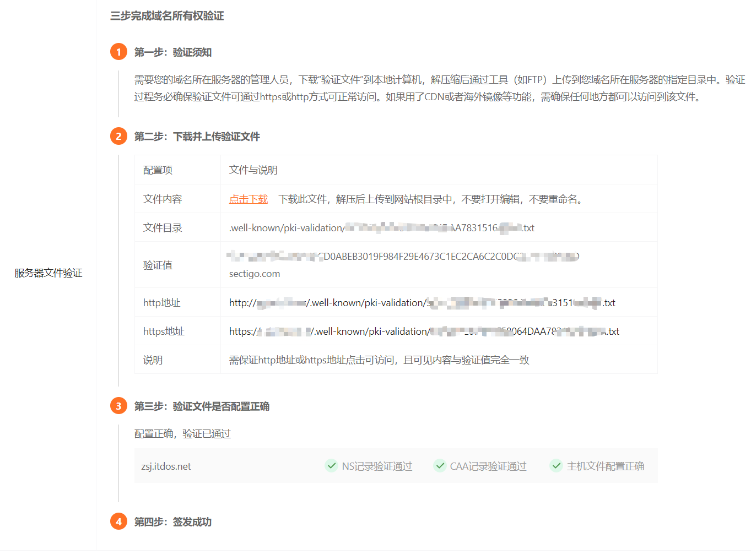Select the 服务器文件验证 label on the left
The width and height of the screenshot is (751, 560).
(48, 273)
